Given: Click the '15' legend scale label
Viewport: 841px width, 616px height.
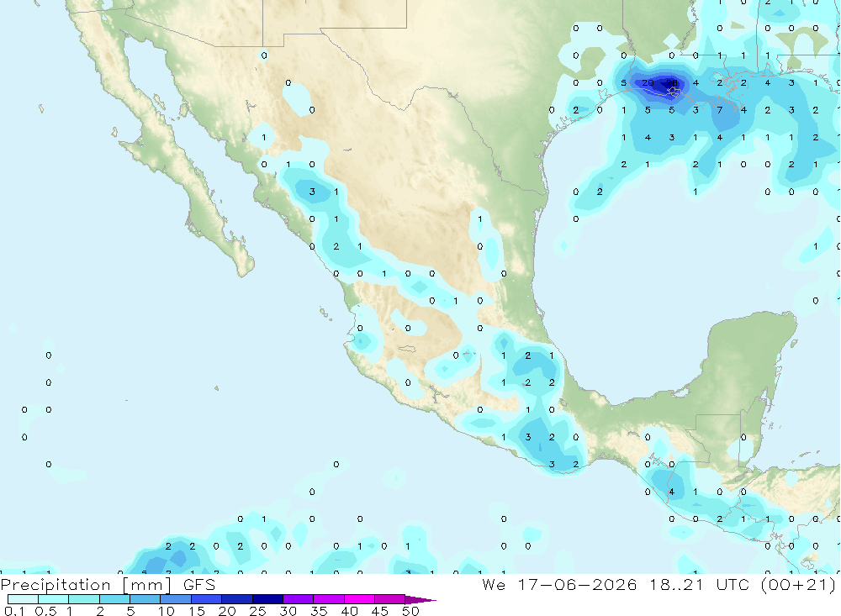Looking at the screenshot, I should point(197,611).
